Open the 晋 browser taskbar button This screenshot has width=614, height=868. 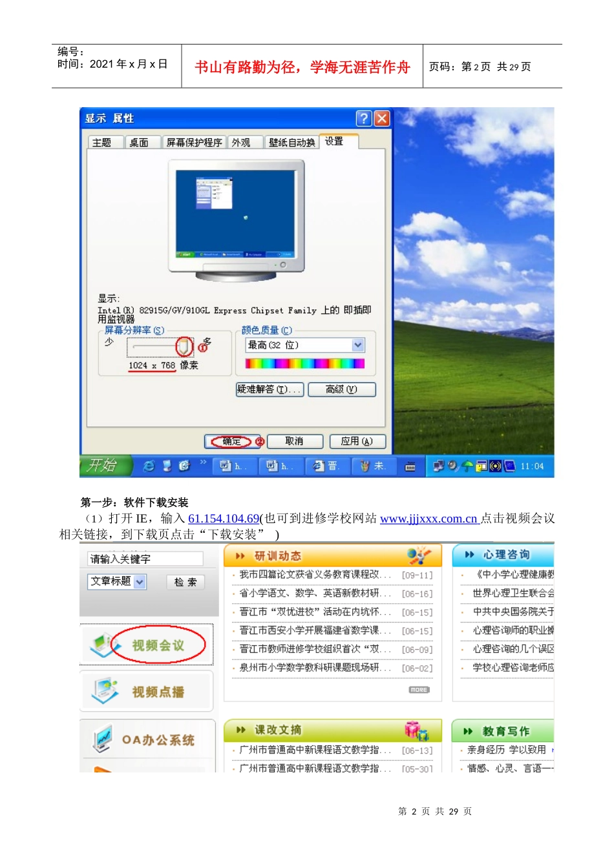[326, 466]
